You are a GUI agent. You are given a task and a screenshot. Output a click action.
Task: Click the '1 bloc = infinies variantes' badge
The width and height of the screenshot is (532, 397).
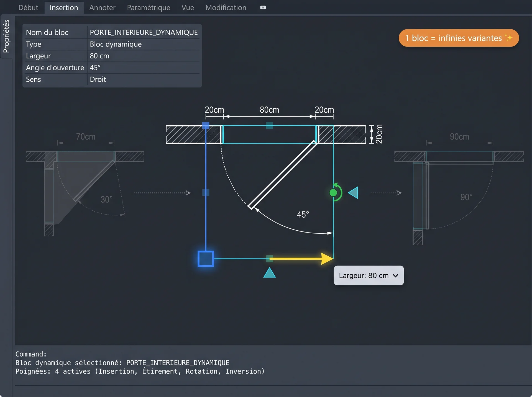coord(459,38)
